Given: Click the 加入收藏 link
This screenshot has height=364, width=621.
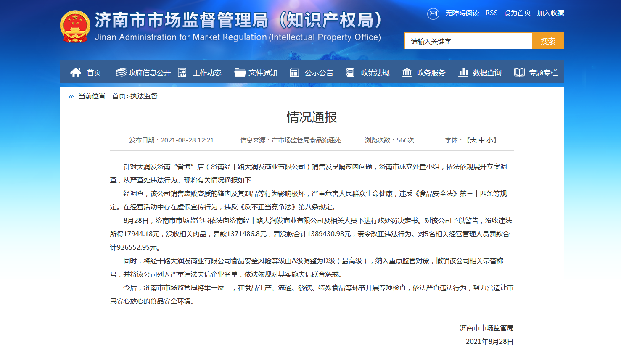Looking at the screenshot, I should pyautogui.click(x=550, y=13).
